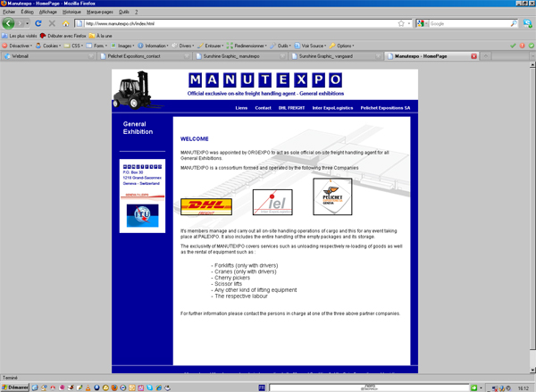This screenshot has height=392, width=536.
Task: Click the Pelichet Geneva logo
Action: coord(332,196)
